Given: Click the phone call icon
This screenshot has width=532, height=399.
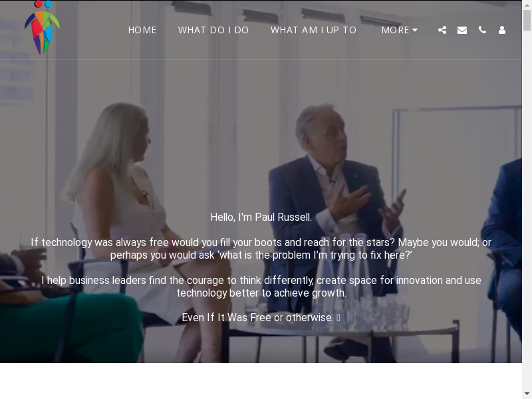Looking at the screenshot, I should pos(482,30).
